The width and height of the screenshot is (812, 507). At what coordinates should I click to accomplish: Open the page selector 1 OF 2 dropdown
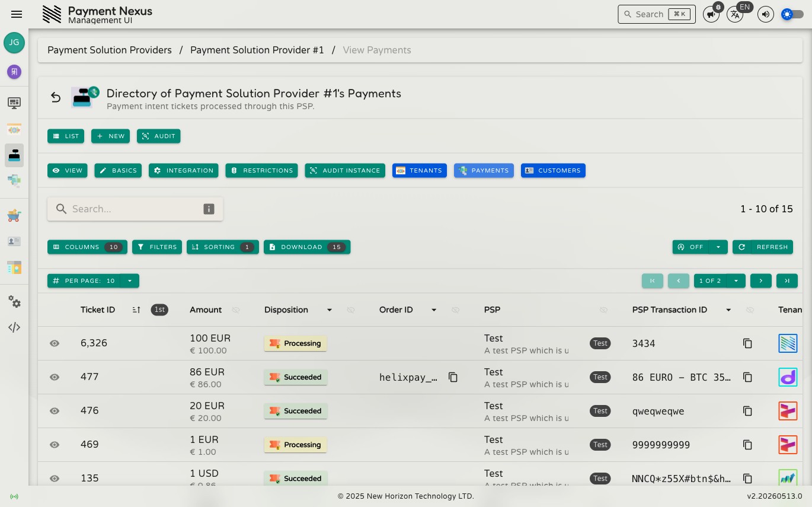pos(736,281)
